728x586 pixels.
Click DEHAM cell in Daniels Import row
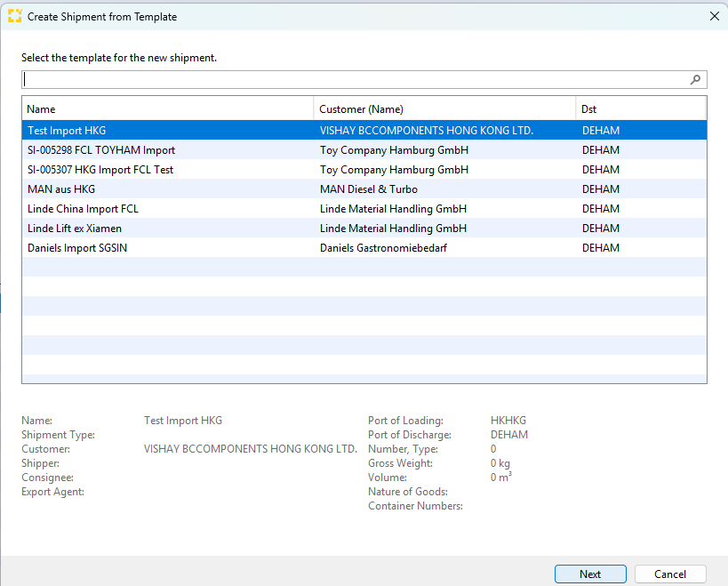click(x=600, y=248)
